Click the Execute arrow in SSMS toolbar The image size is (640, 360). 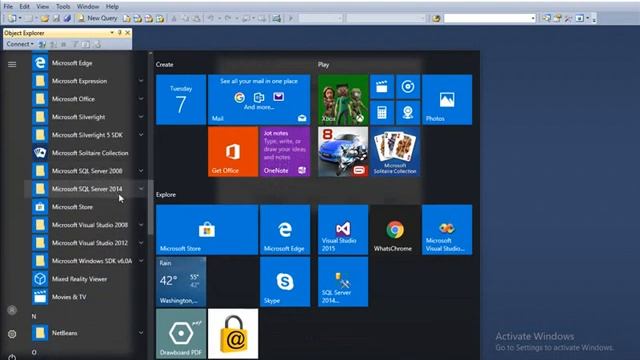pos(291,18)
